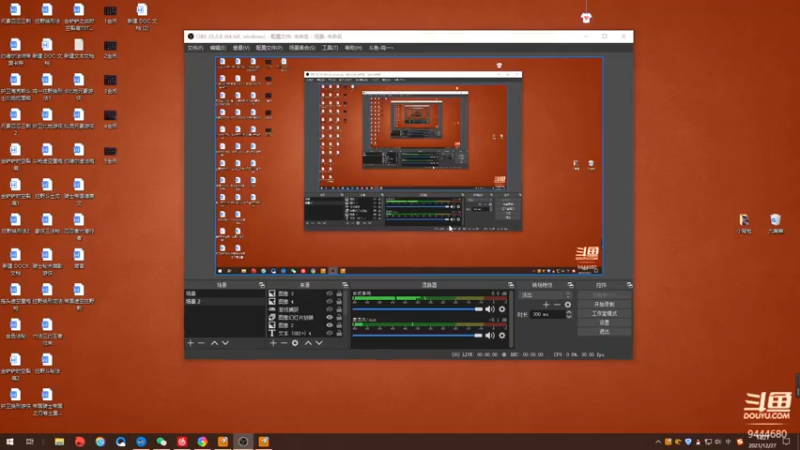Open source properties via the Sources panel gear icon
The image size is (800, 450).
[x=295, y=343]
